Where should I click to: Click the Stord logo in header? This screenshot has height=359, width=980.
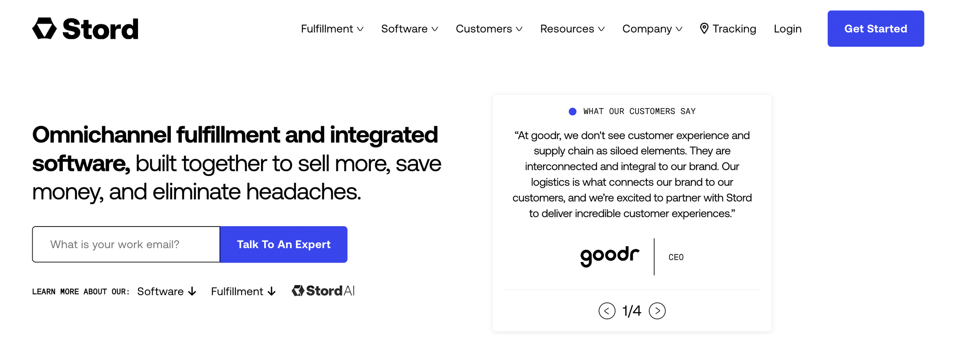pyautogui.click(x=85, y=29)
